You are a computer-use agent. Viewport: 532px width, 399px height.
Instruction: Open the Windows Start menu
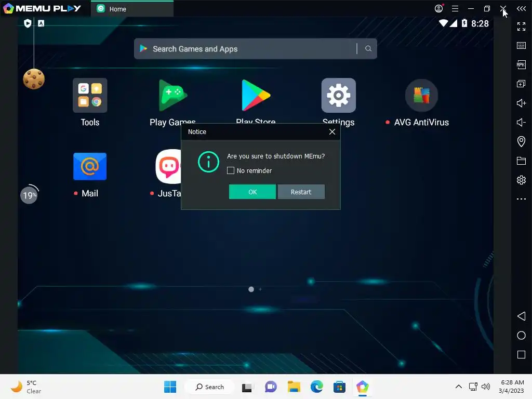pos(170,387)
